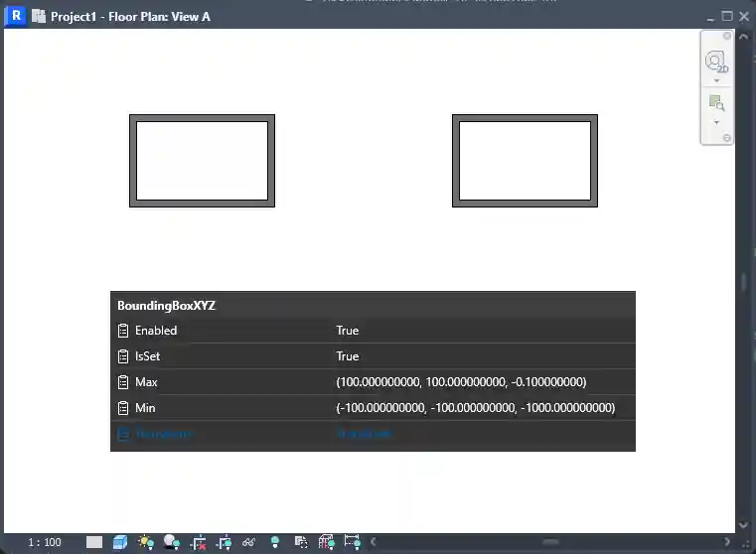This screenshot has height=554, width=756.
Task: Expand the zoom options dropdown arrow
Action: (716, 122)
